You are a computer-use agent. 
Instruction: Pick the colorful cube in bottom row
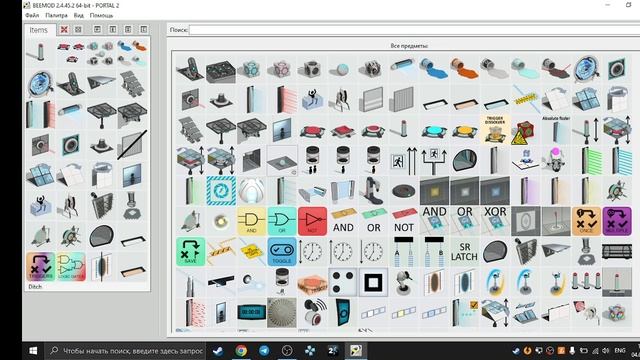(617, 312)
